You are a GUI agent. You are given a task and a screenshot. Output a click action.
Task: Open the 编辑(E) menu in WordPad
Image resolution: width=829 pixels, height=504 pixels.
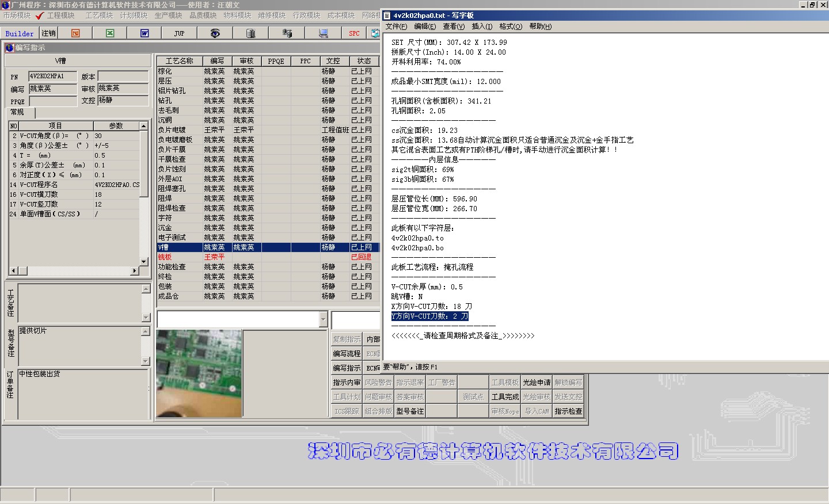pos(425,26)
